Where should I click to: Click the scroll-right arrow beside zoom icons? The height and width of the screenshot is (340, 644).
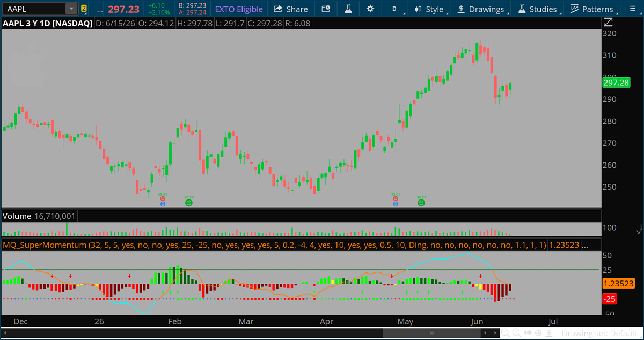(495, 334)
